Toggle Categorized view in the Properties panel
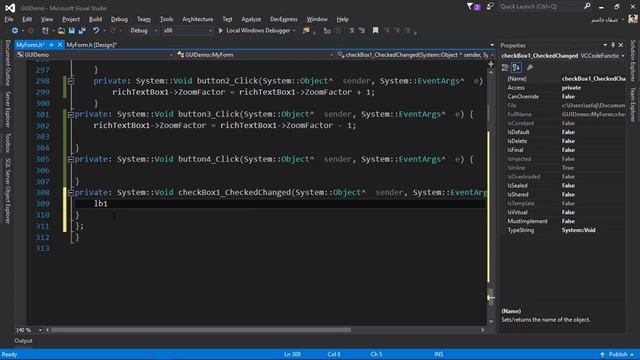The height and width of the screenshot is (360, 640). [x=505, y=67]
